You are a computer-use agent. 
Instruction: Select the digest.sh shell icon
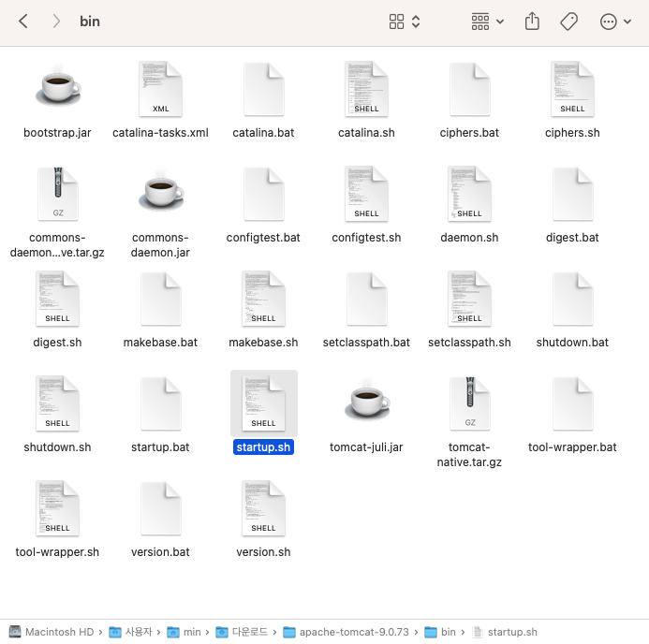pos(57,299)
